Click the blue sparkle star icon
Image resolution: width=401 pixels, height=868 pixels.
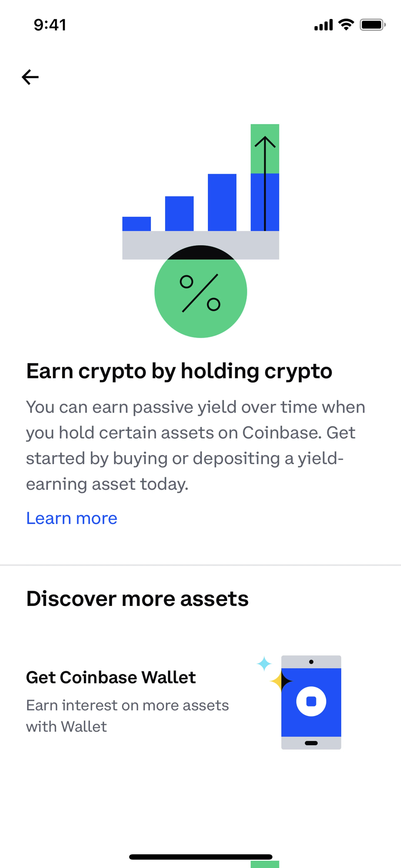tap(264, 663)
